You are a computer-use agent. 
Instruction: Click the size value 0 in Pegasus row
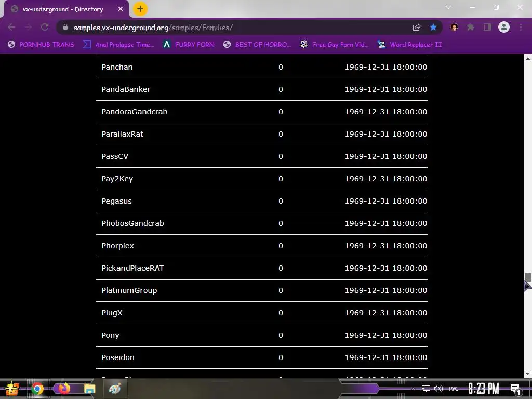click(281, 201)
